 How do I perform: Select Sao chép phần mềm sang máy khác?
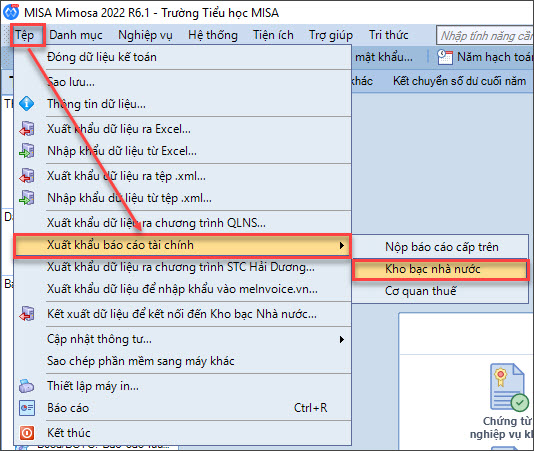point(183,361)
